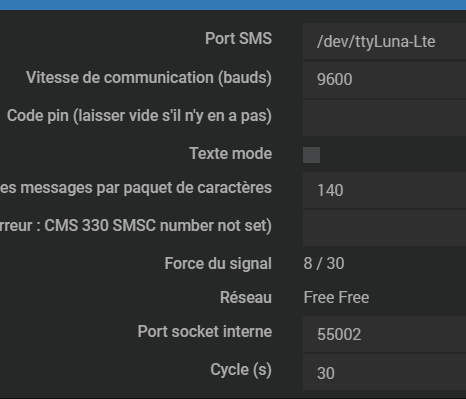Click the Port SMS label

(238, 38)
